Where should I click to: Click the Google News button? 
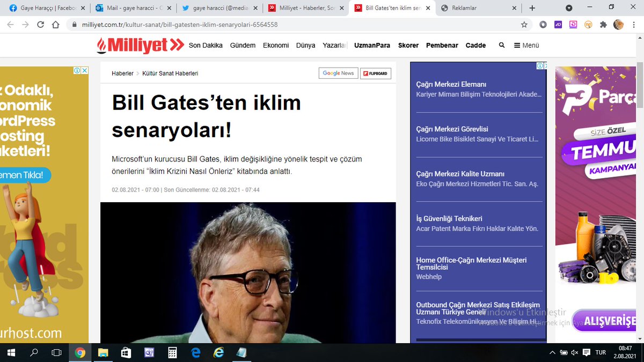tap(338, 73)
